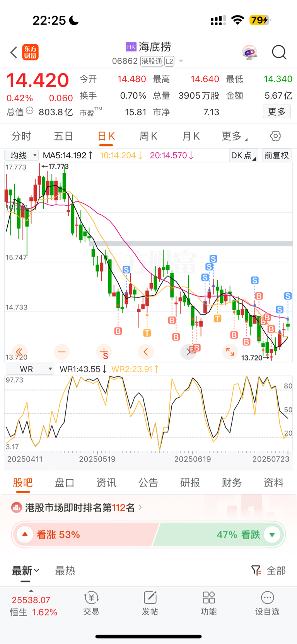The height and width of the screenshot is (644, 297).
Task: Tap the 20:14.570 moving average label
Action: point(172,155)
